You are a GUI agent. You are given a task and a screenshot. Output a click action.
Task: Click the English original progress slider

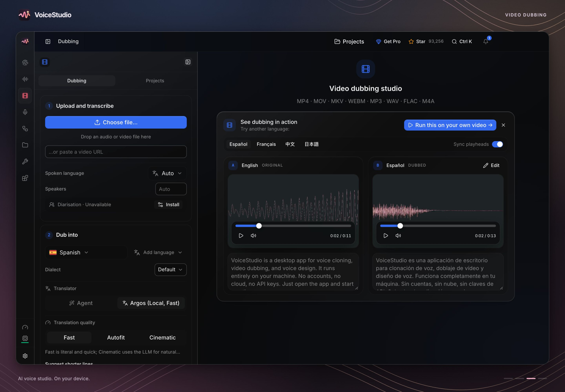[x=293, y=226]
